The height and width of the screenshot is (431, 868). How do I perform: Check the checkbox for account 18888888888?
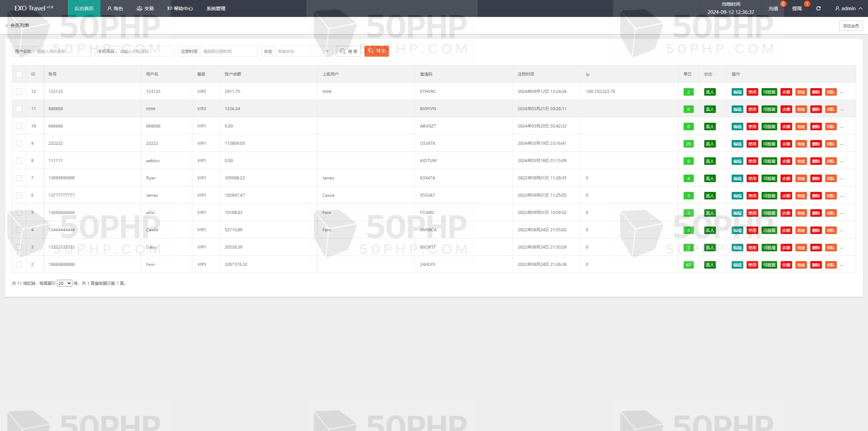pos(19,265)
